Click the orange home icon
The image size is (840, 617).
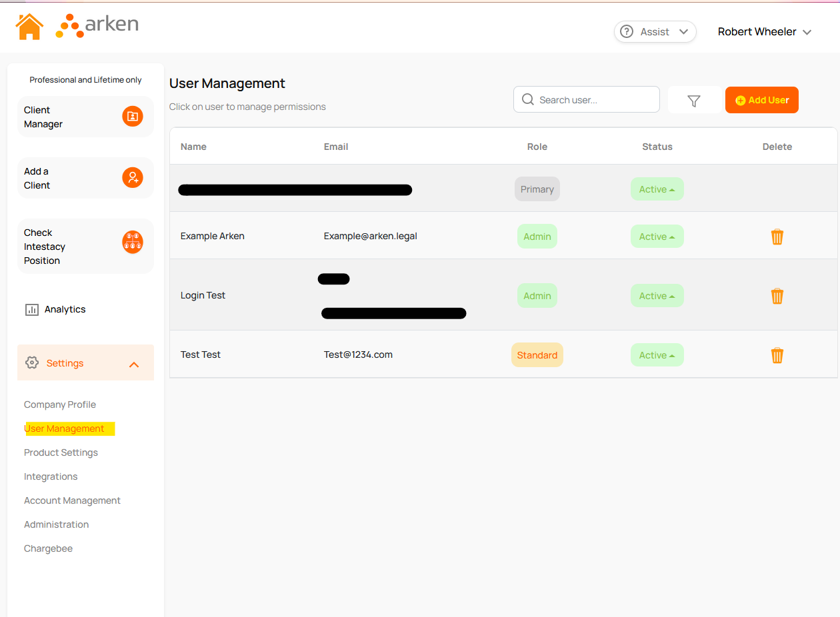(29, 27)
